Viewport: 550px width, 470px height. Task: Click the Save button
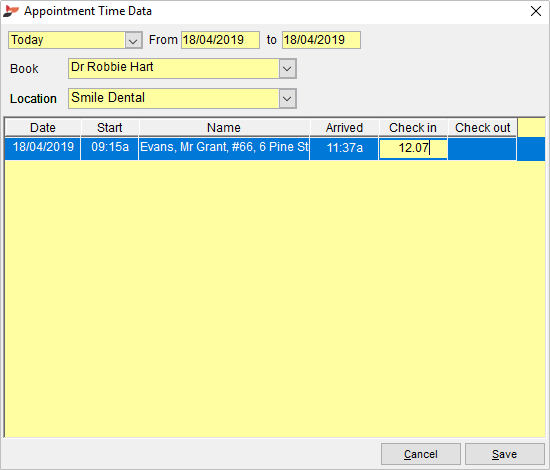tap(504, 454)
